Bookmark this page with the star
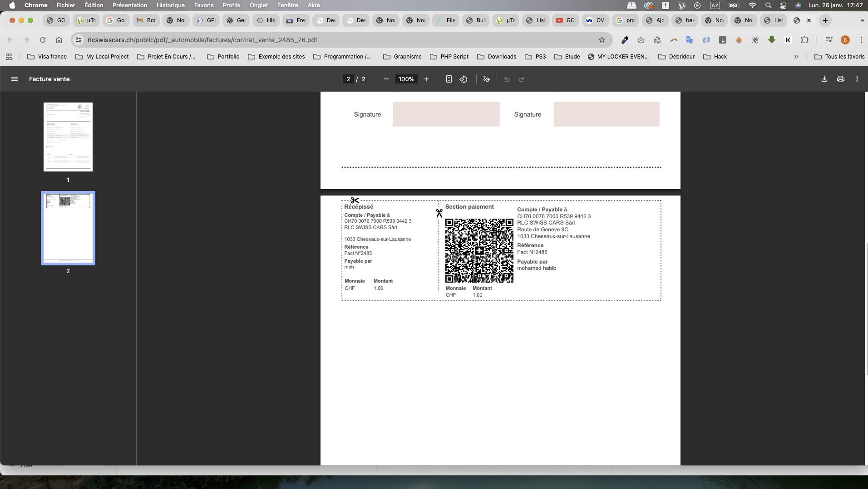868x489 pixels. tap(602, 40)
